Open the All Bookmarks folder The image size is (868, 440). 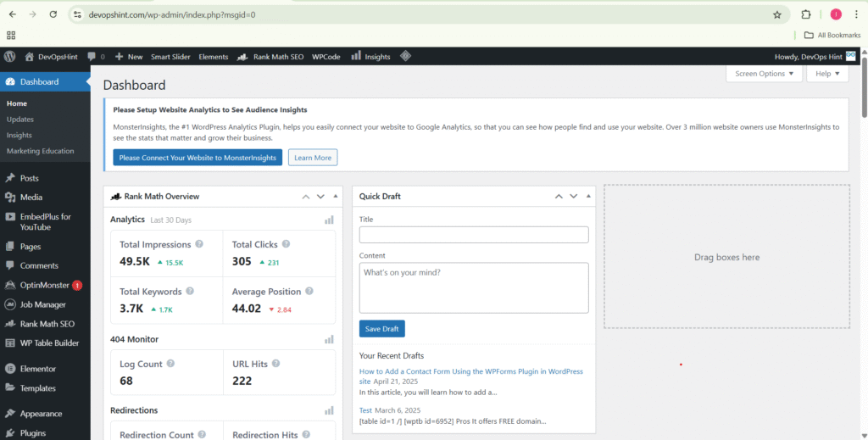(832, 36)
